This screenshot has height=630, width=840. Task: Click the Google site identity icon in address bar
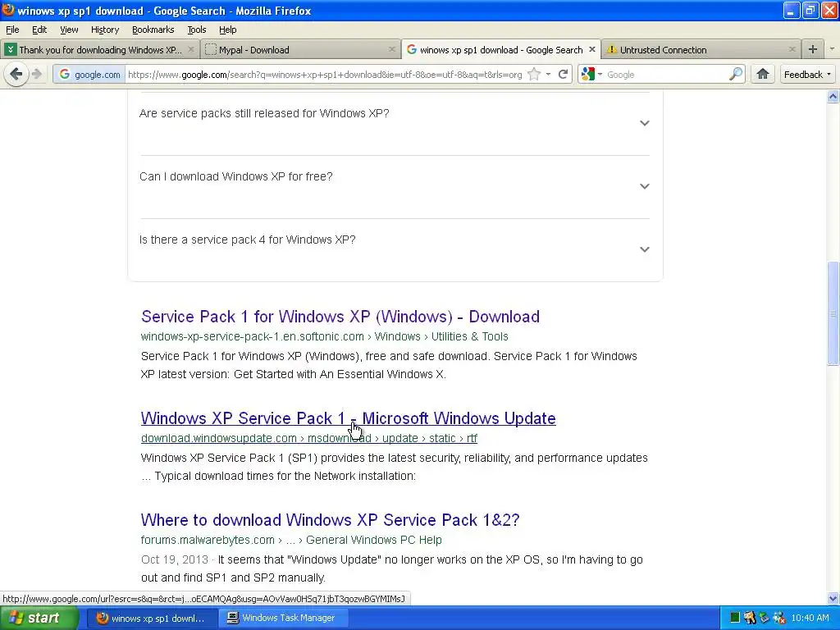pos(64,75)
